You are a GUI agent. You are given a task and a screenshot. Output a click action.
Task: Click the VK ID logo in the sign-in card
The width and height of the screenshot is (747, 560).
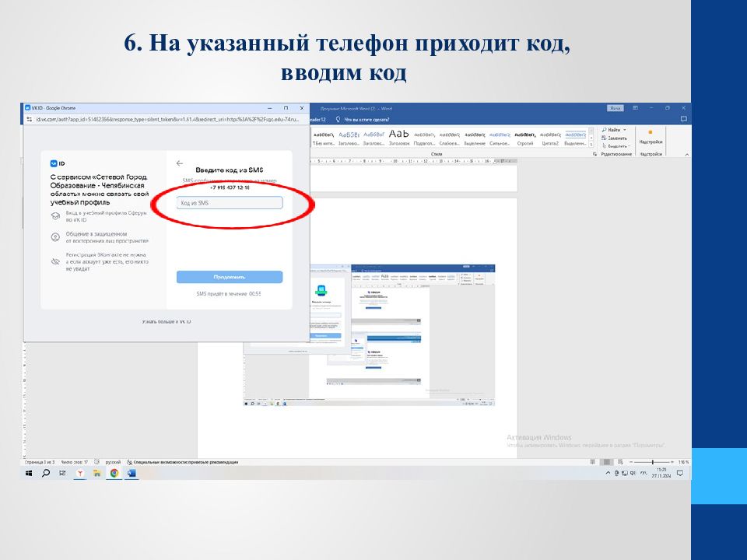[x=58, y=164]
